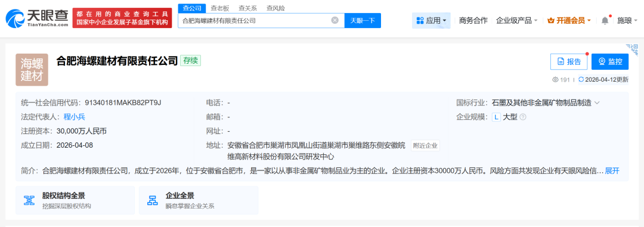Switch to the 查公司 tab
The image size is (644, 227).
tap(192, 8)
